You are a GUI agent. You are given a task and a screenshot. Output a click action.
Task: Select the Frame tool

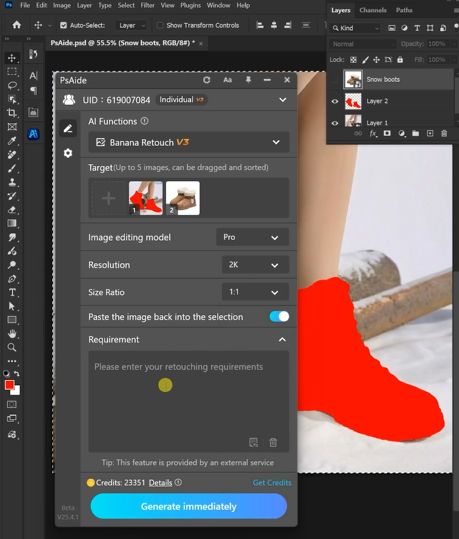(x=12, y=126)
